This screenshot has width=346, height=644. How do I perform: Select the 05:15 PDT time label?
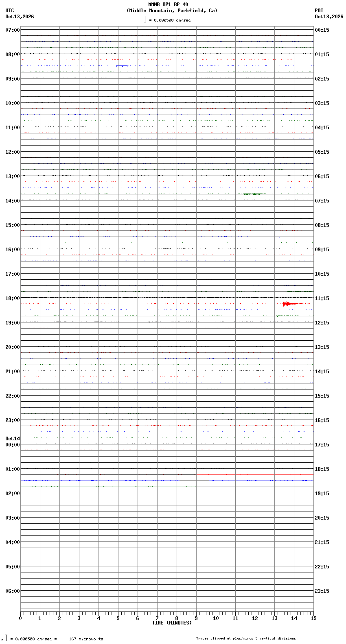(x=322, y=152)
